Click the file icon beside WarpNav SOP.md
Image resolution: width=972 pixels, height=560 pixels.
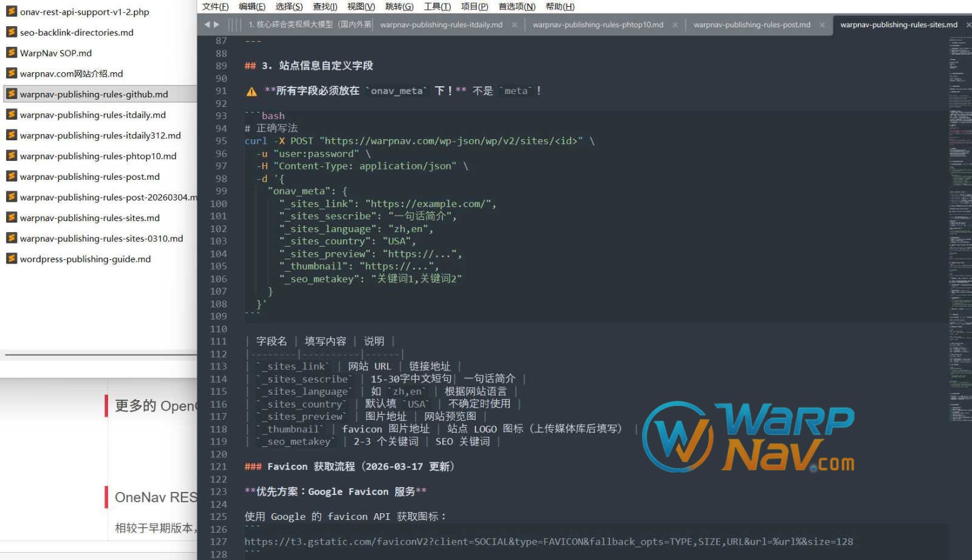coord(12,53)
